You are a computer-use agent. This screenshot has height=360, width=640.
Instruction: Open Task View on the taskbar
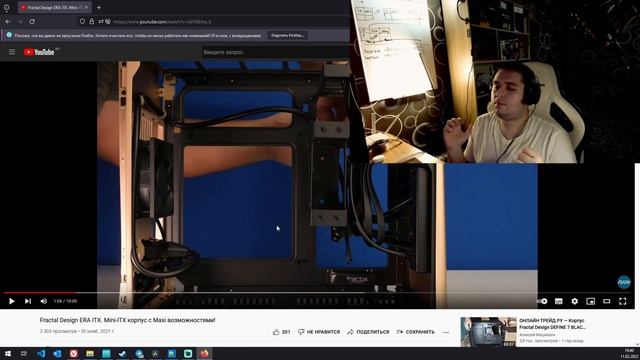click(x=24, y=353)
